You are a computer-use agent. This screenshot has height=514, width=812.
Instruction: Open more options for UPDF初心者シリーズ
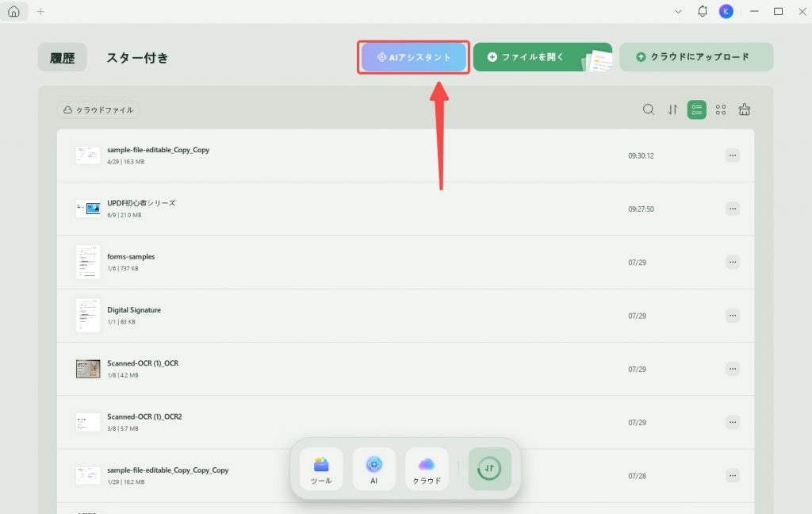[x=732, y=209]
